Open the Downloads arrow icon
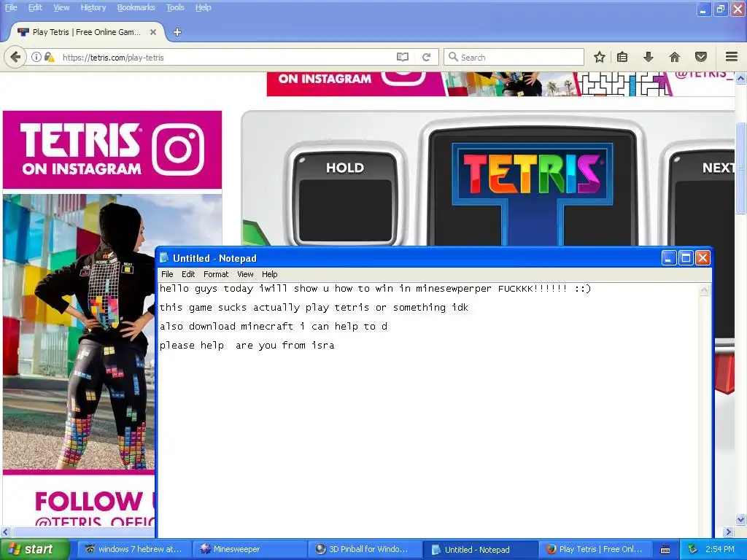Viewport: 747px width, 560px height. coord(648,57)
